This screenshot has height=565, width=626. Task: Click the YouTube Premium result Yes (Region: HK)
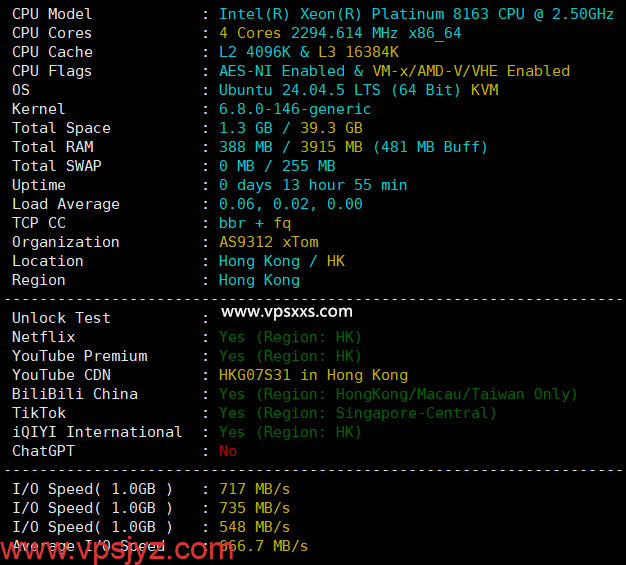[290, 356]
